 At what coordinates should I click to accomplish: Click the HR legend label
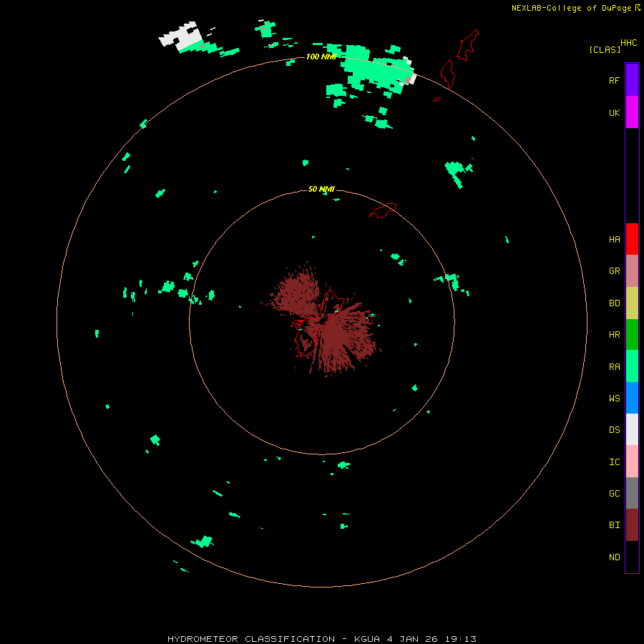(x=614, y=335)
